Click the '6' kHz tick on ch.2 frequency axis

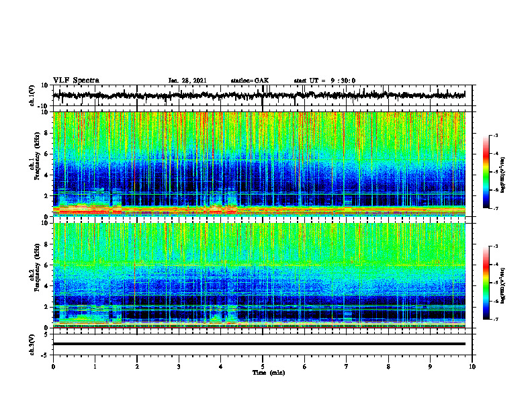click(46, 265)
